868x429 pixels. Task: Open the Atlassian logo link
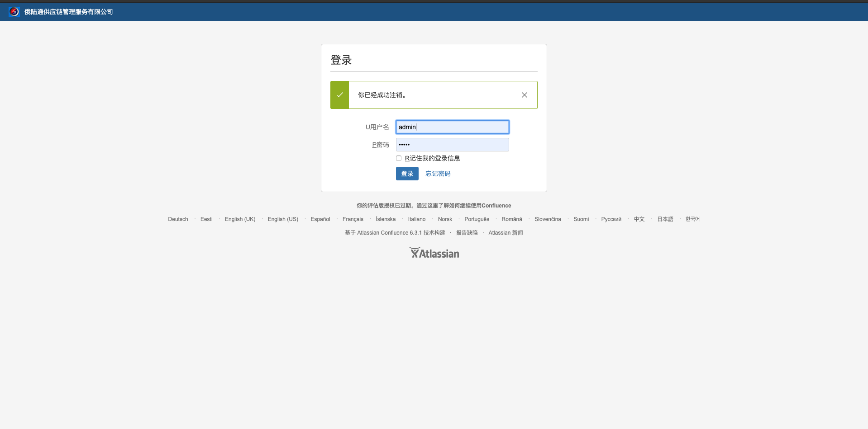tap(434, 253)
